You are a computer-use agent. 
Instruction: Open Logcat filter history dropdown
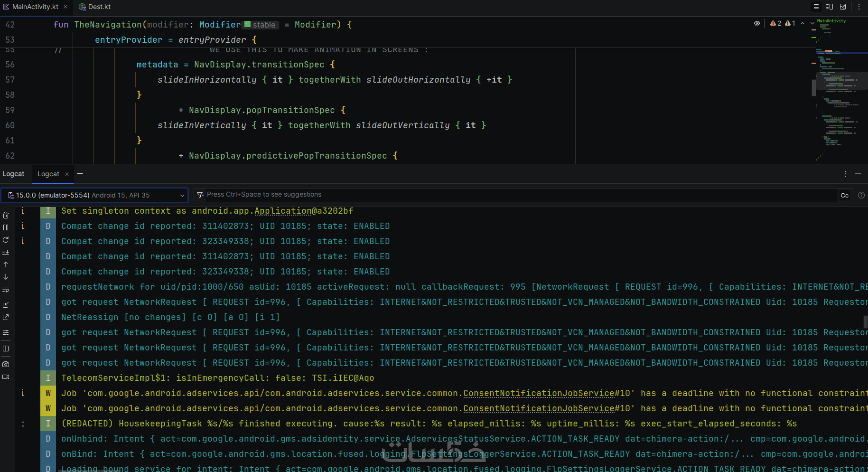pyautogui.click(x=200, y=195)
